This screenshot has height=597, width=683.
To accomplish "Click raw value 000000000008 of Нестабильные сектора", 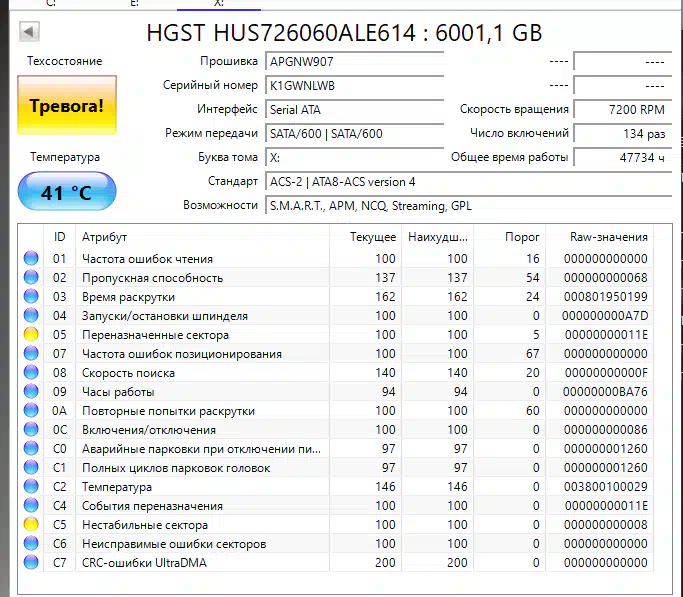I will point(605,525).
